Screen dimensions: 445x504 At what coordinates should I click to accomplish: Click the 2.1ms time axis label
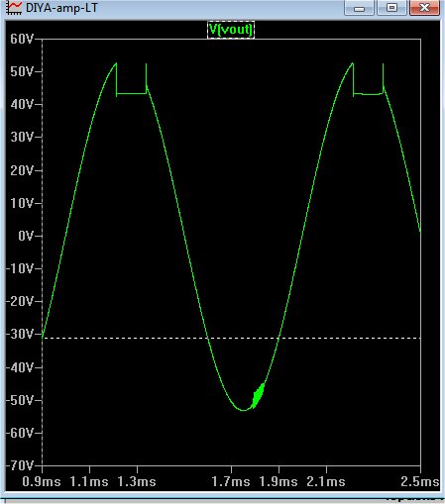click(326, 481)
